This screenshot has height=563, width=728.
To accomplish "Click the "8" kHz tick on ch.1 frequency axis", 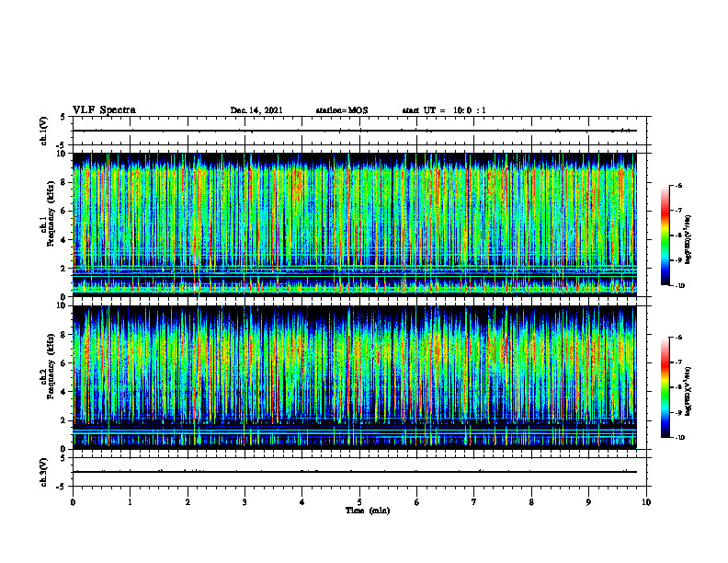I will click(64, 182).
